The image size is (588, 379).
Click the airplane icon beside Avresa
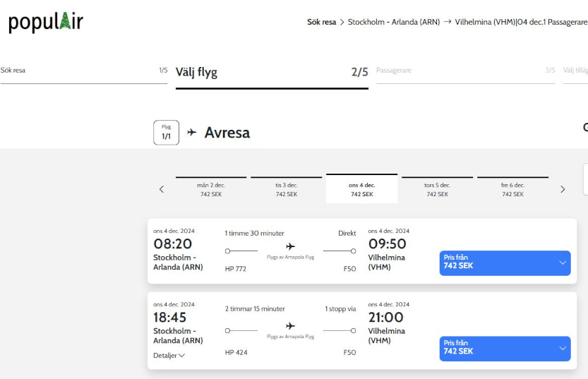(x=192, y=133)
